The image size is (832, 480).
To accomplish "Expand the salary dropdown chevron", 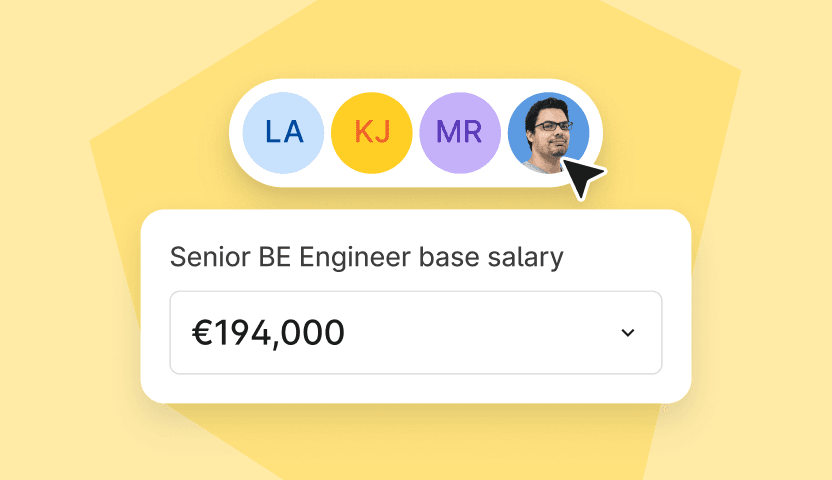I will pos(628,333).
